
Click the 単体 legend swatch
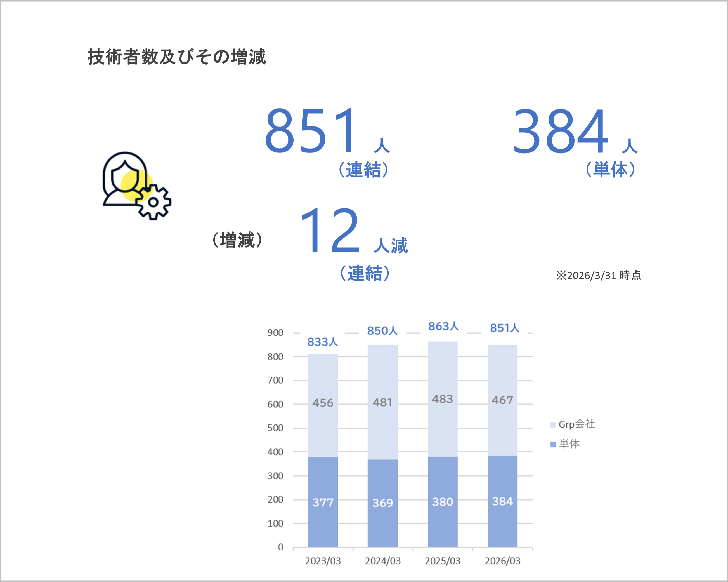553,444
